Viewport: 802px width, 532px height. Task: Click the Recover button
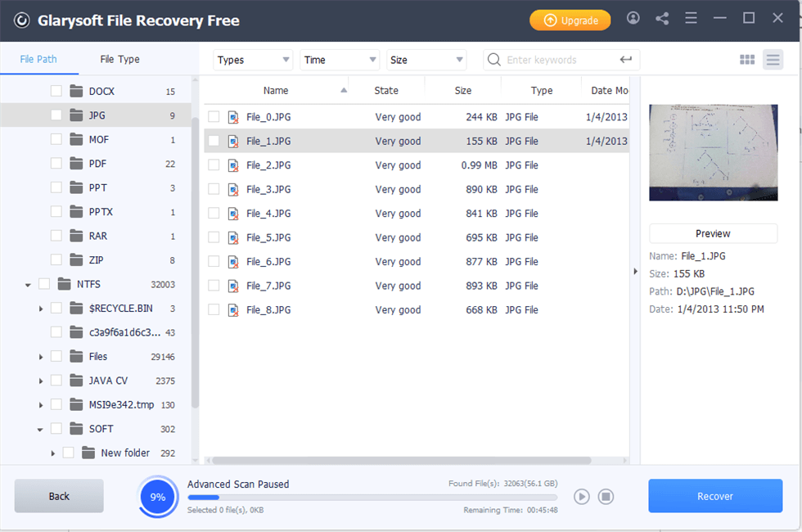click(x=715, y=496)
